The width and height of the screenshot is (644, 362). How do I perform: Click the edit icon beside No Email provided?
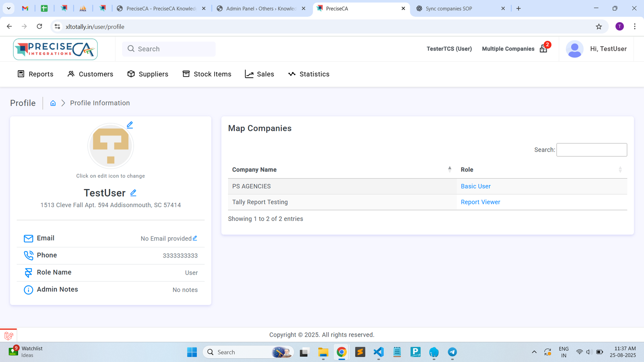coord(195,238)
